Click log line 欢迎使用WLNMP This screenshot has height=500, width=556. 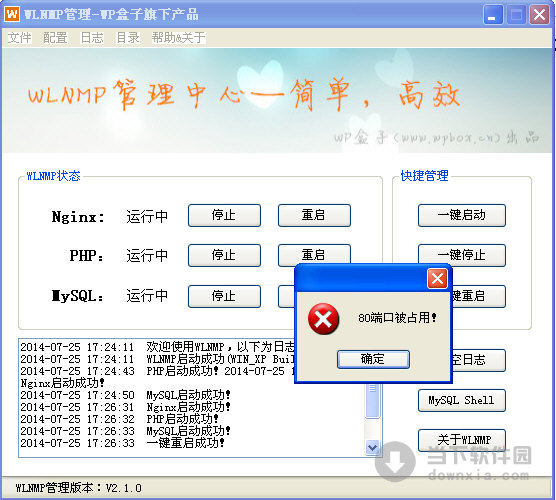157,347
